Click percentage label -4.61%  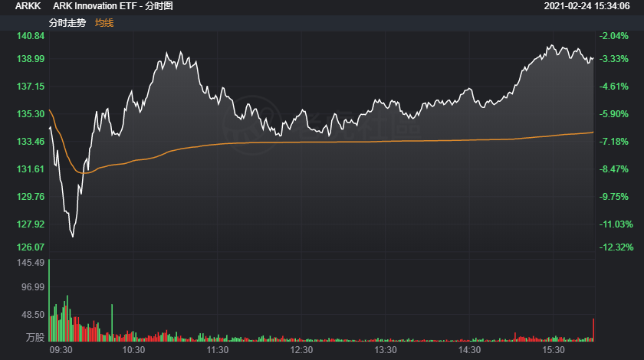click(613, 87)
